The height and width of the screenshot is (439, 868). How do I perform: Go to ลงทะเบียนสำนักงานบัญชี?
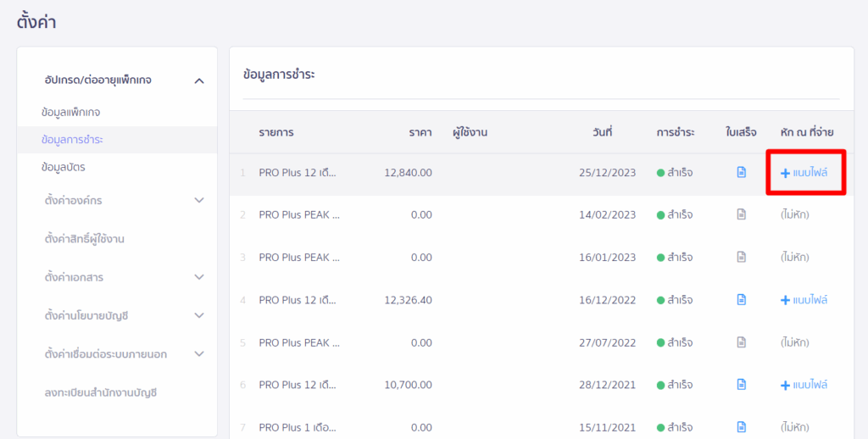[x=101, y=392]
